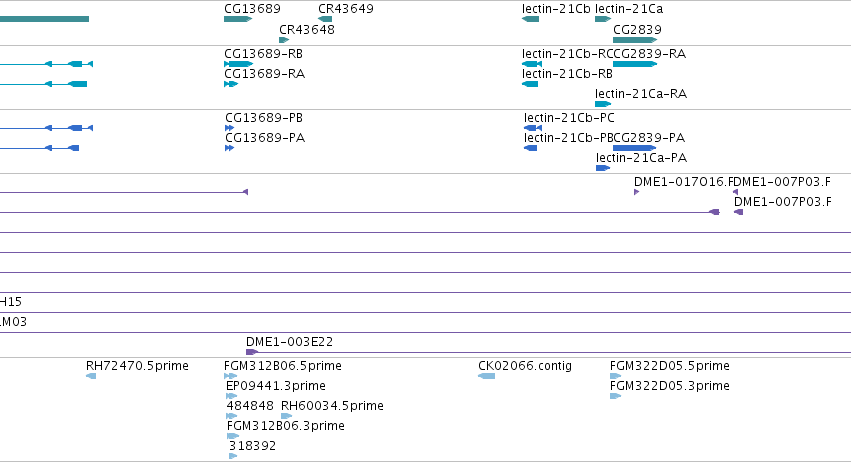Screen dimensions: 851x462
Task: Select the 484848 feature arrow glyph
Action: 232,416
